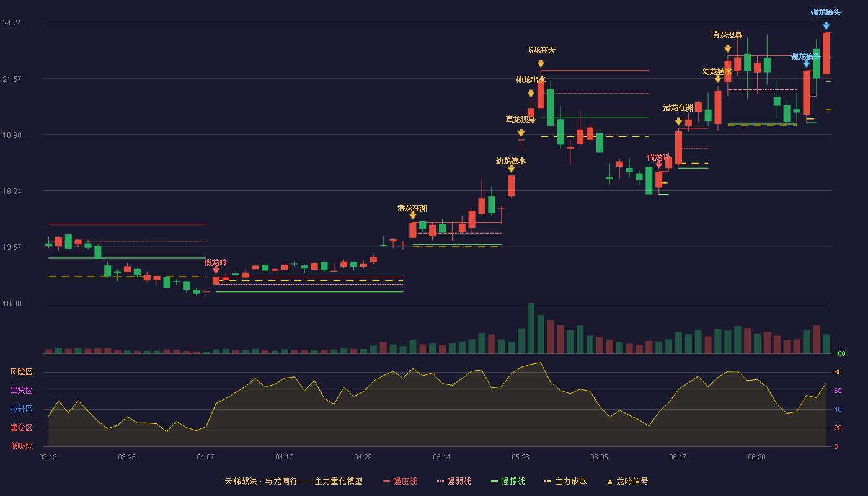Screen dimensions: 868x496
Task: Click the 低吸区 zone label
Action: [21, 446]
